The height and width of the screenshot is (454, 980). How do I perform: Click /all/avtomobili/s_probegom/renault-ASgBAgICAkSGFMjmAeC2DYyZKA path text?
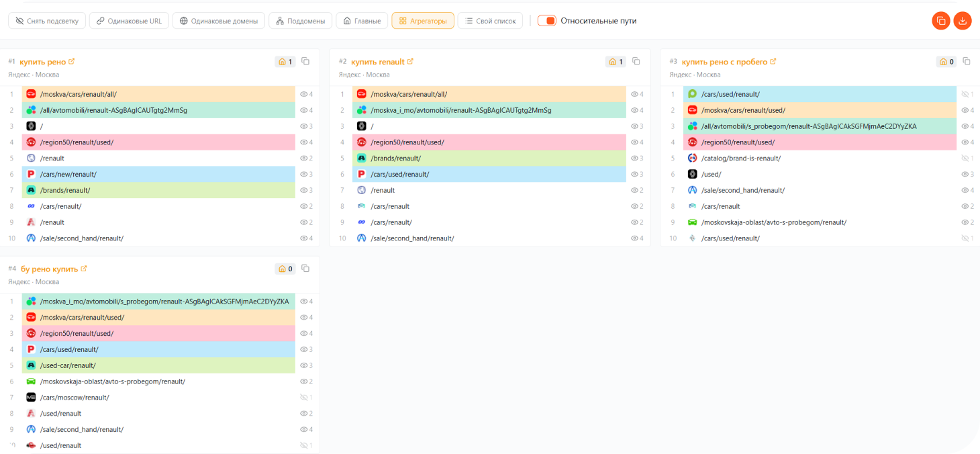[809, 126]
